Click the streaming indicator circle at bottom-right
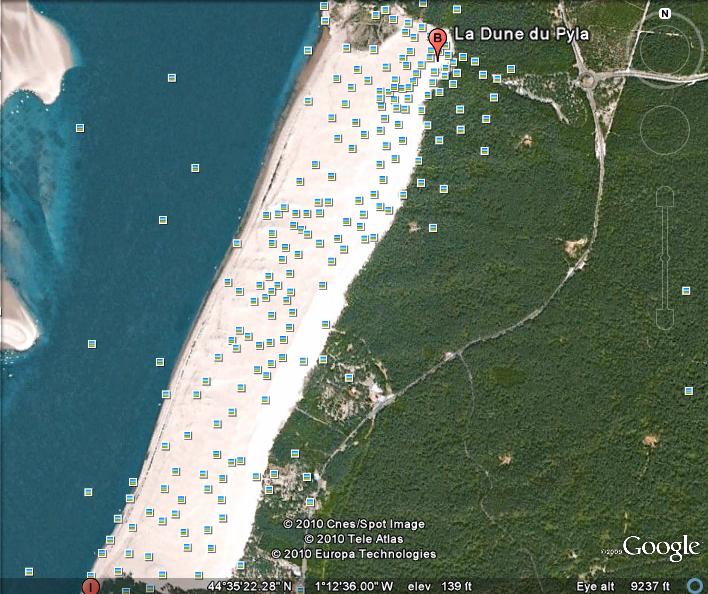The width and height of the screenshot is (708, 594). tap(695, 586)
